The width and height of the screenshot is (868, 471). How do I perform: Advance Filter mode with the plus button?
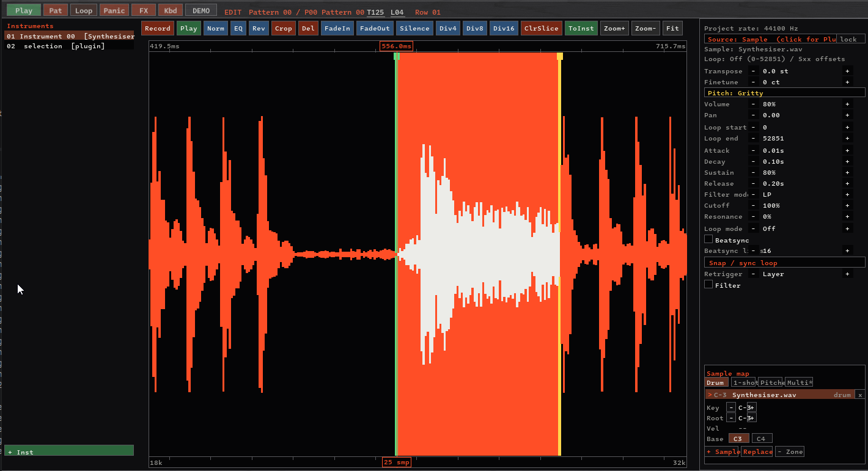pos(847,195)
